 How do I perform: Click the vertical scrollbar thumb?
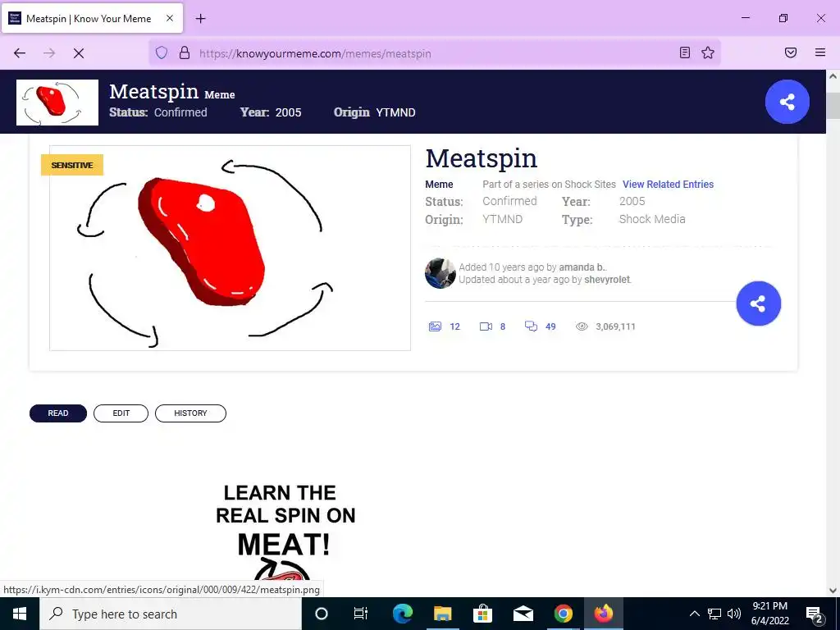tap(833, 106)
